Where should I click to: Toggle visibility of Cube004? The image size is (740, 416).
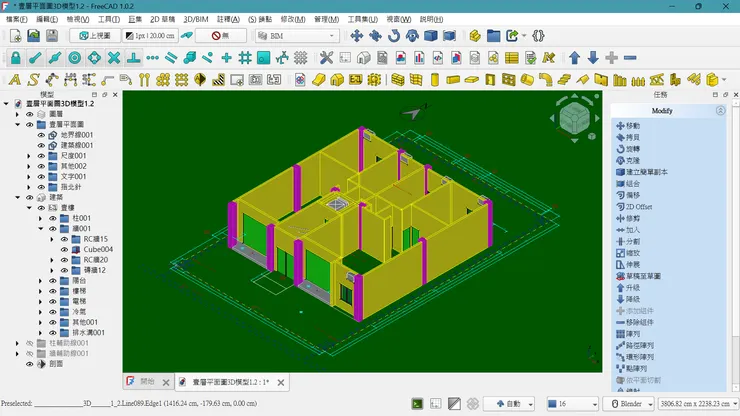64,249
